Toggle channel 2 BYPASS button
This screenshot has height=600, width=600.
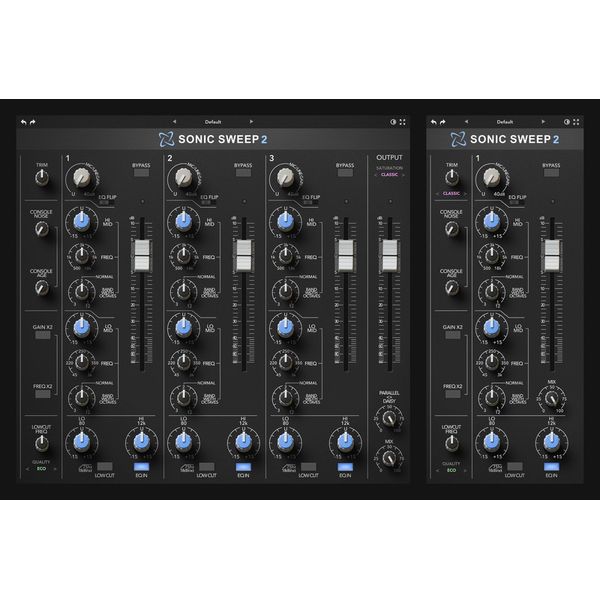243,173
